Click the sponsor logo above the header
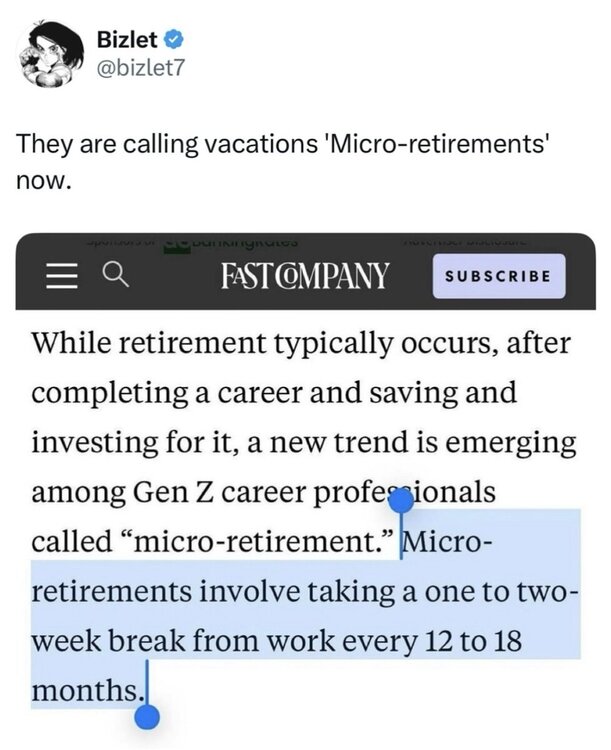 232,243
